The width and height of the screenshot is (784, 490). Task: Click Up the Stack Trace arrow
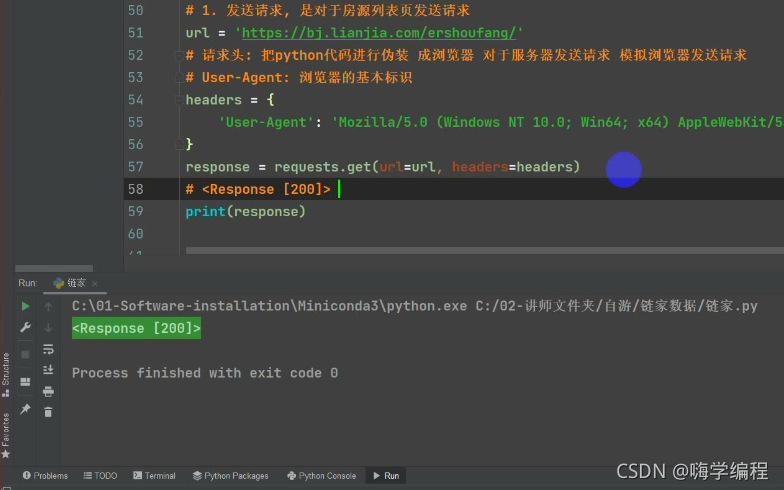click(x=48, y=306)
